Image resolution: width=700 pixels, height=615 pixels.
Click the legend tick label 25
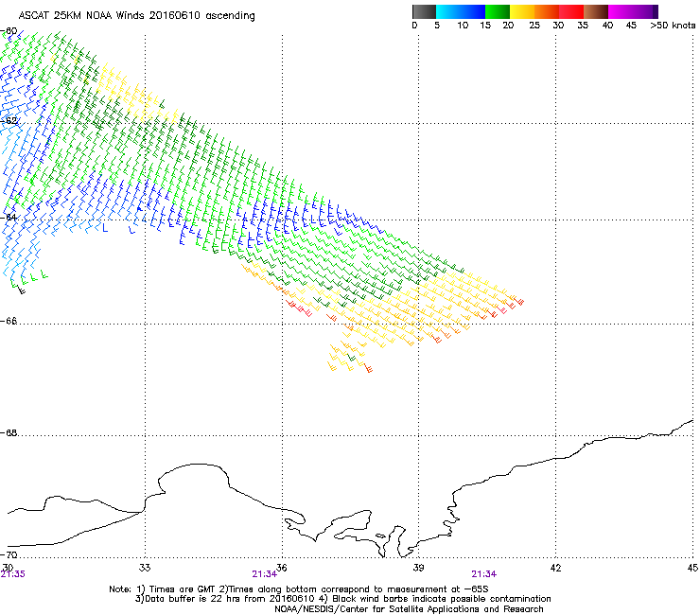[x=534, y=26]
